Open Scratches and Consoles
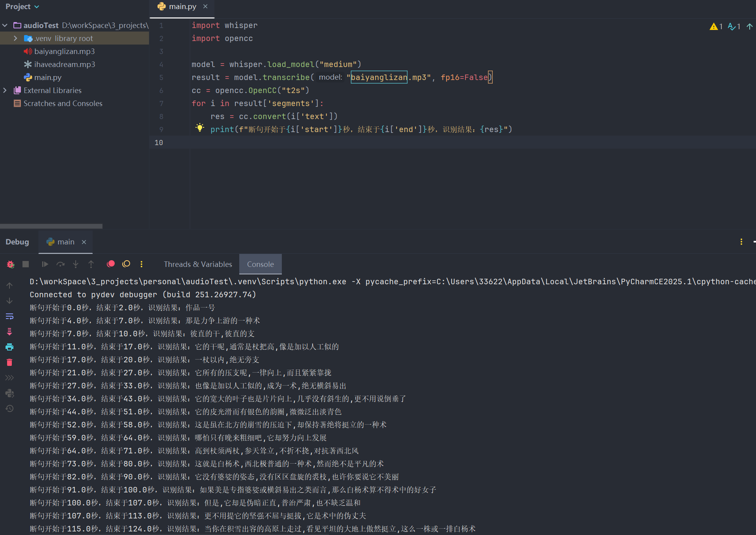The width and height of the screenshot is (756, 535). (x=63, y=103)
